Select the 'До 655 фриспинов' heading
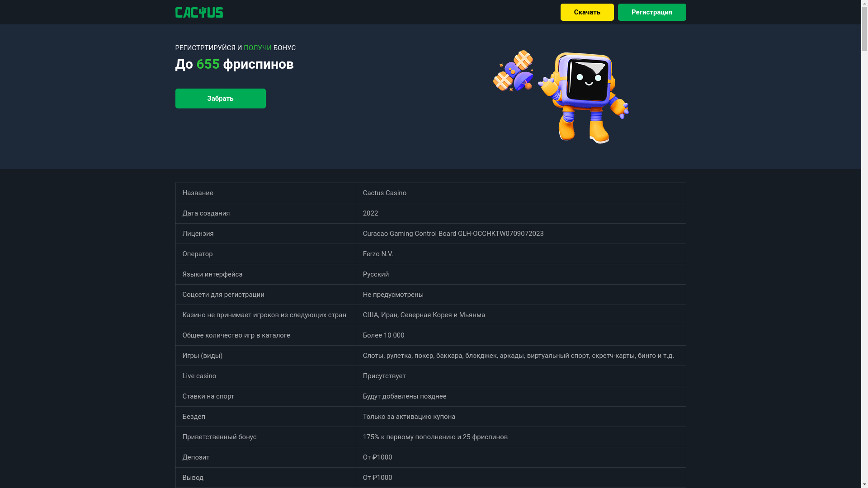868x488 pixels. coord(234,64)
